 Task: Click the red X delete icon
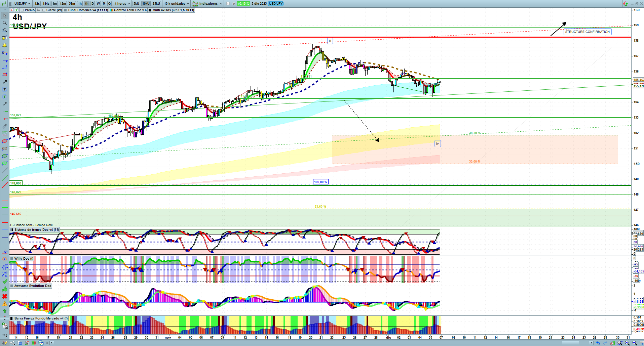[5, 296]
